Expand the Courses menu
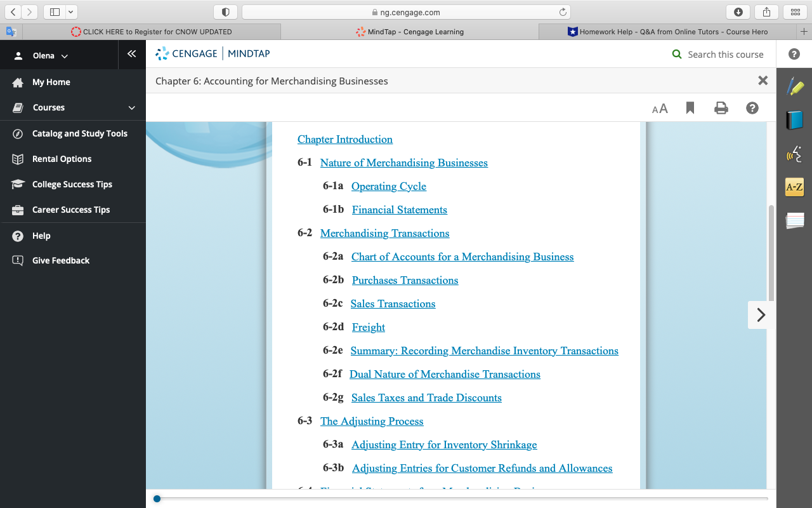 click(x=73, y=107)
